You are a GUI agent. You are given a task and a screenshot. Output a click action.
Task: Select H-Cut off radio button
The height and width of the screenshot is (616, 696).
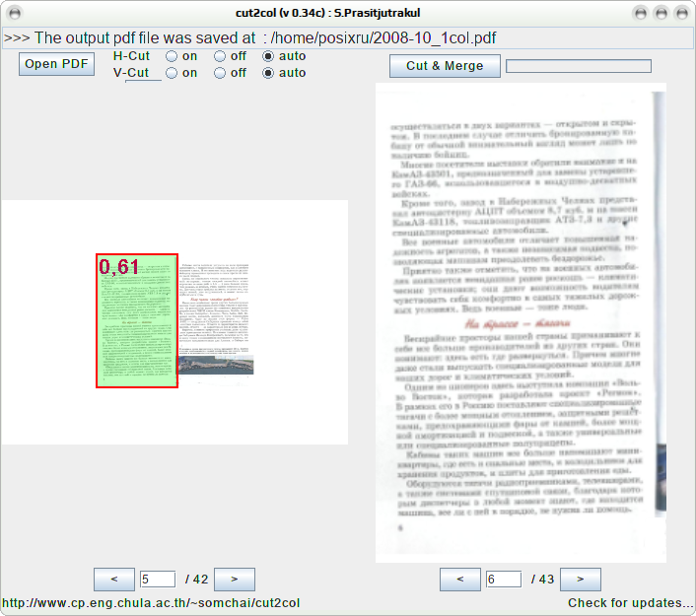point(220,56)
